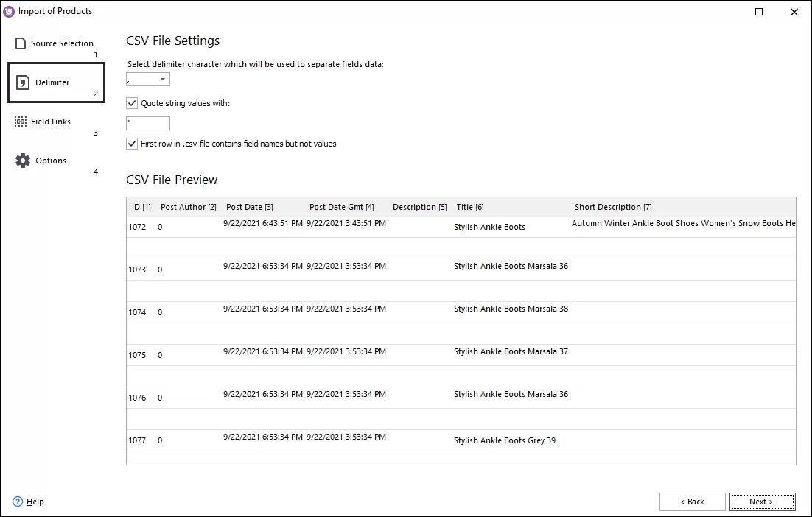Click the quote character input field

coord(147,123)
